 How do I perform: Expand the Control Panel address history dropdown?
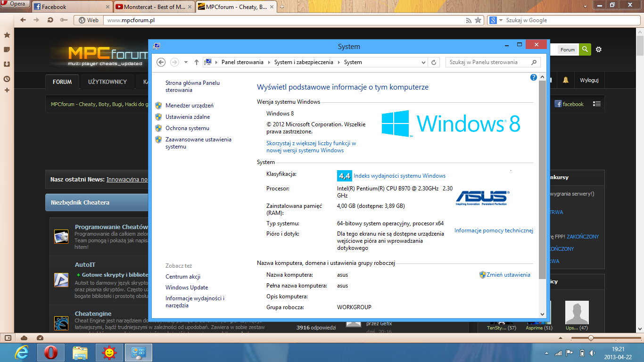coord(423,62)
